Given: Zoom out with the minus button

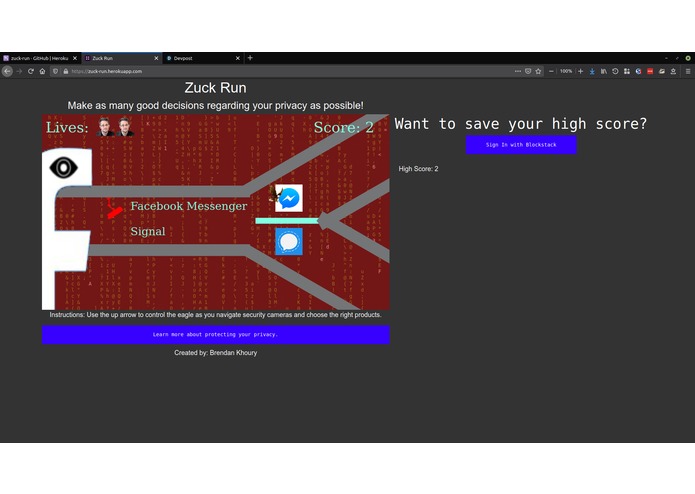Looking at the screenshot, I should tap(551, 71).
